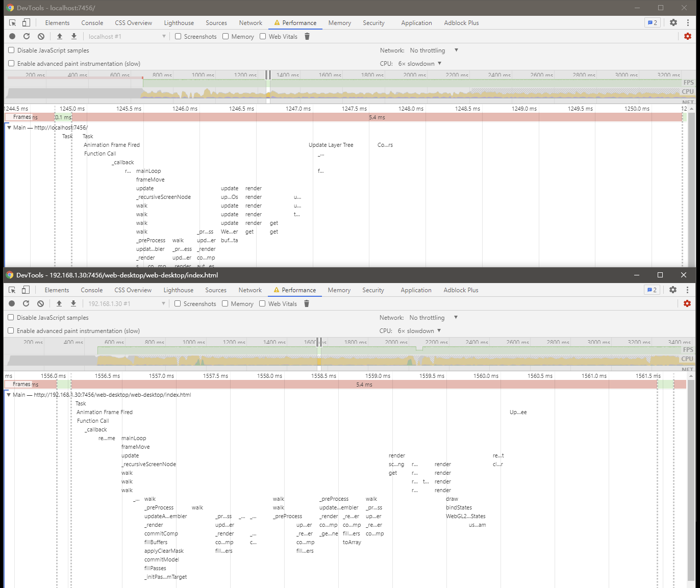This screenshot has height=588, width=700.
Task: Check Disable JavaScript samples in localhost DevTools
Action: tap(11, 50)
